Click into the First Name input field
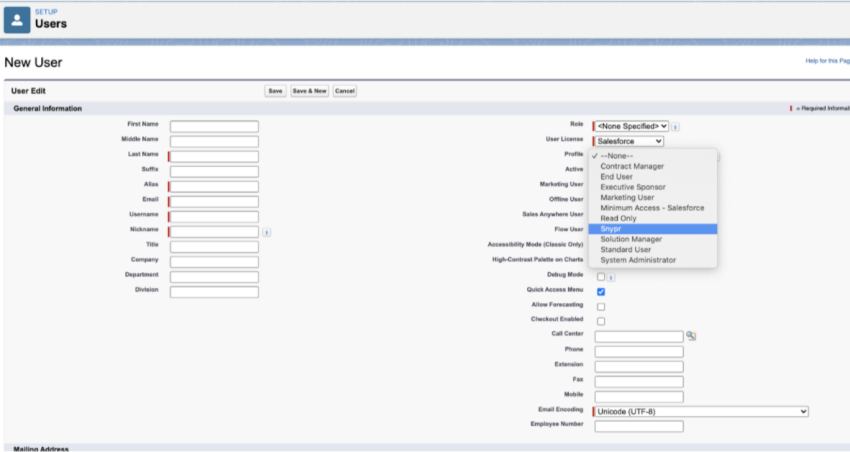The width and height of the screenshot is (850, 452). point(214,127)
